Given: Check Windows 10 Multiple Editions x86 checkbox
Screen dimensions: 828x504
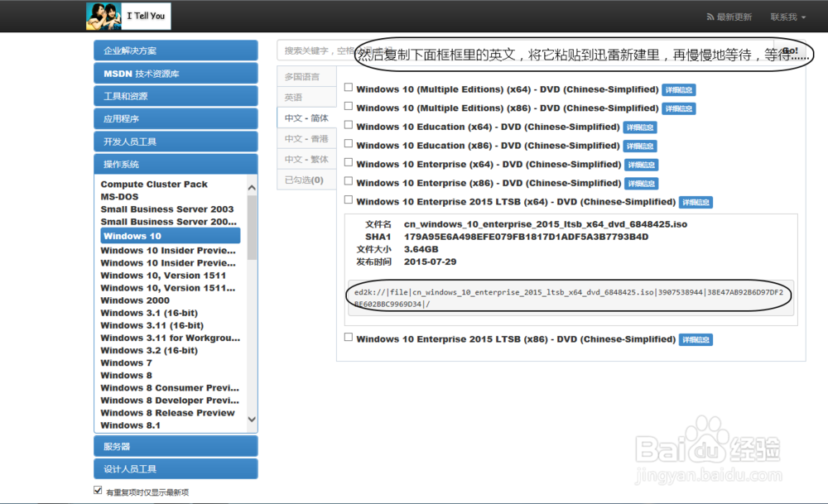Looking at the screenshot, I should (349, 106).
